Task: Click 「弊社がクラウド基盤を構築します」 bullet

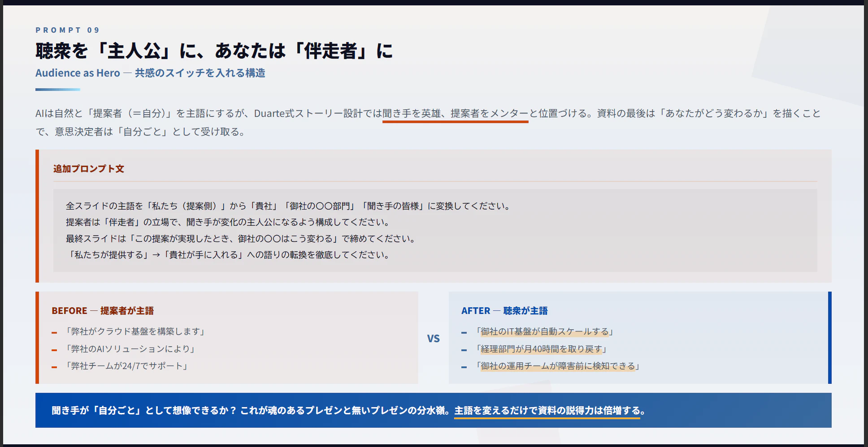Action: click(135, 331)
